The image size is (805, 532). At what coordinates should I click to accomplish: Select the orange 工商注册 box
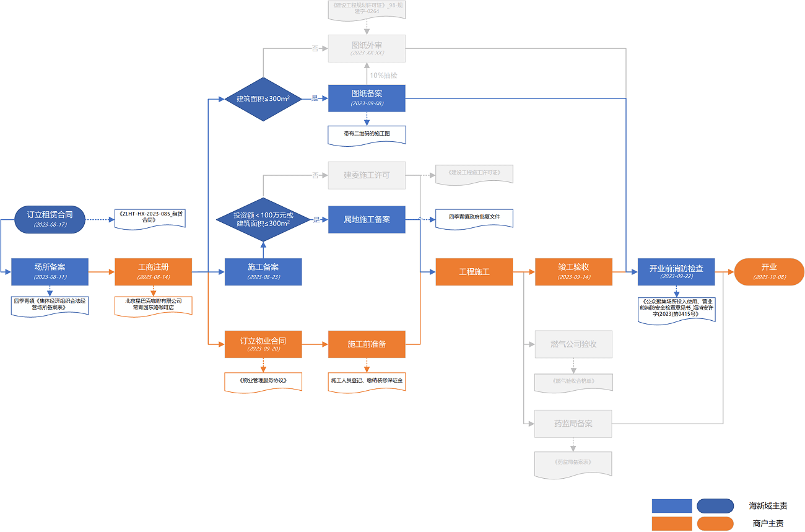[x=154, y=272]
